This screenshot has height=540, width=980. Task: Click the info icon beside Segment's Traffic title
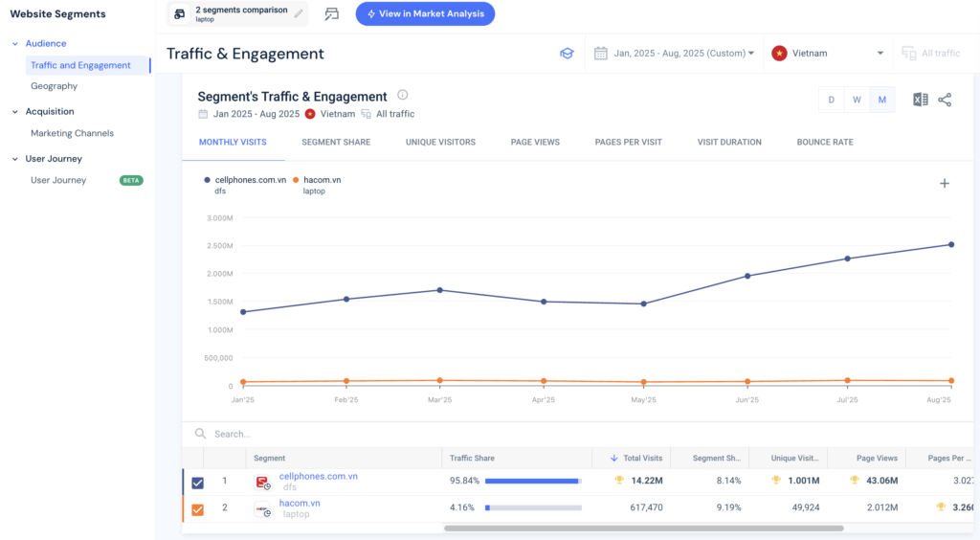coord(403,96)
